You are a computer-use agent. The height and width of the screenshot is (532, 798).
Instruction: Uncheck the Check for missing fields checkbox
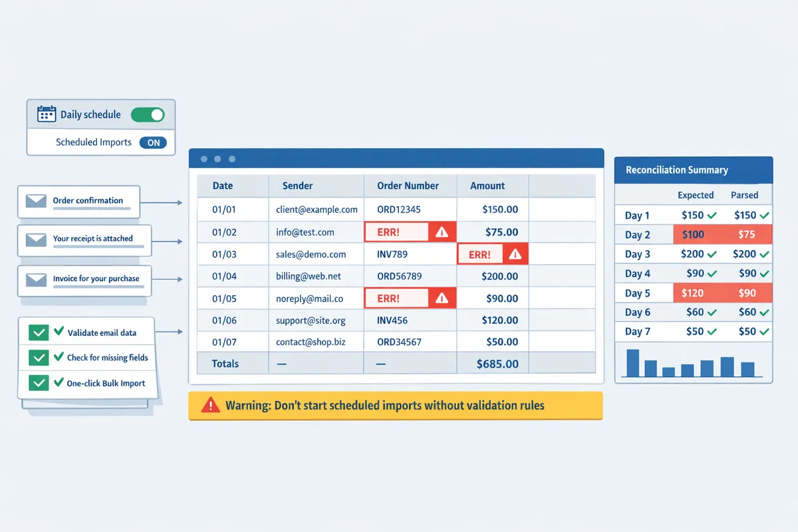(39, 358)
